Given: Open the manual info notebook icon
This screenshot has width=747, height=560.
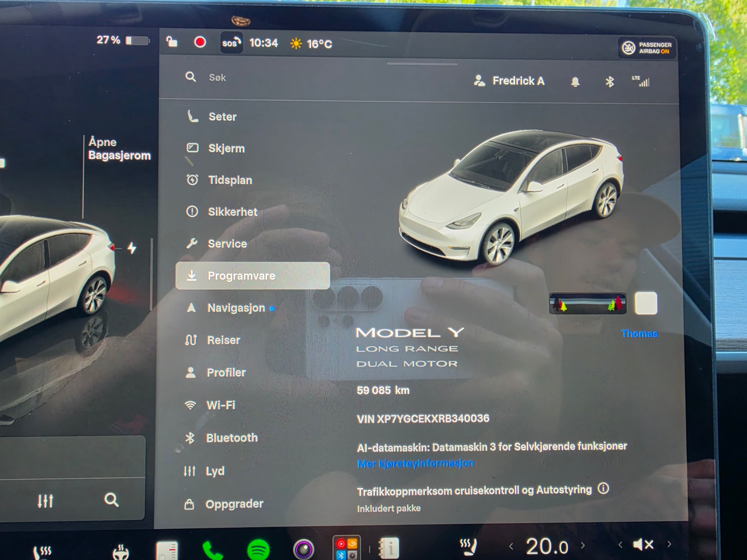Looking at the screenshot, I should (389, 548).
